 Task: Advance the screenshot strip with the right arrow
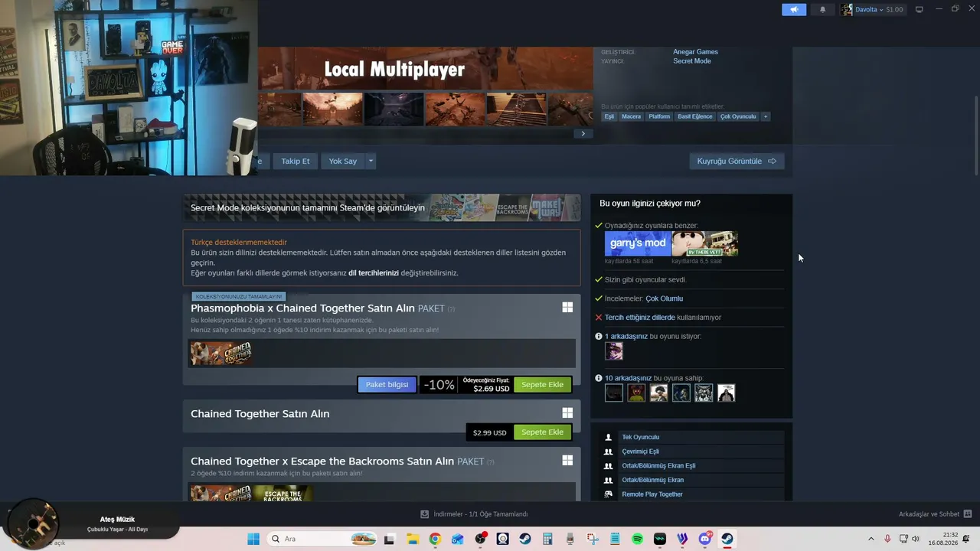(583, 133)
